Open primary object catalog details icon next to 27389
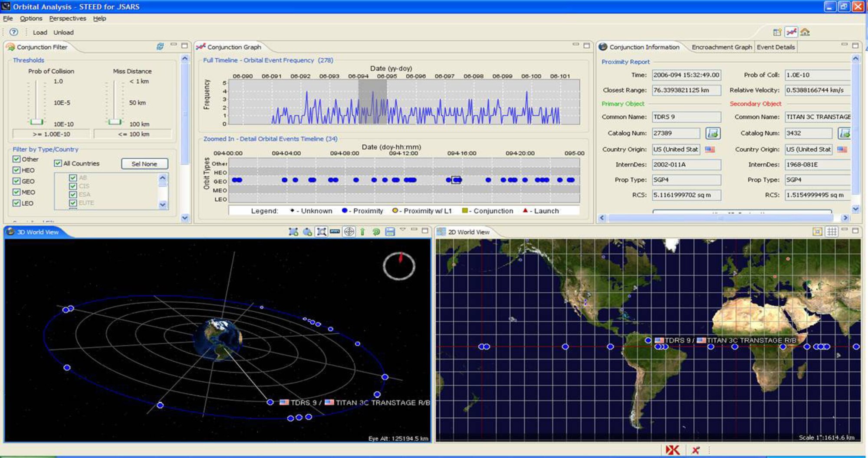The height and width of the screenshot is (458, 868). (x=713, y=133)
